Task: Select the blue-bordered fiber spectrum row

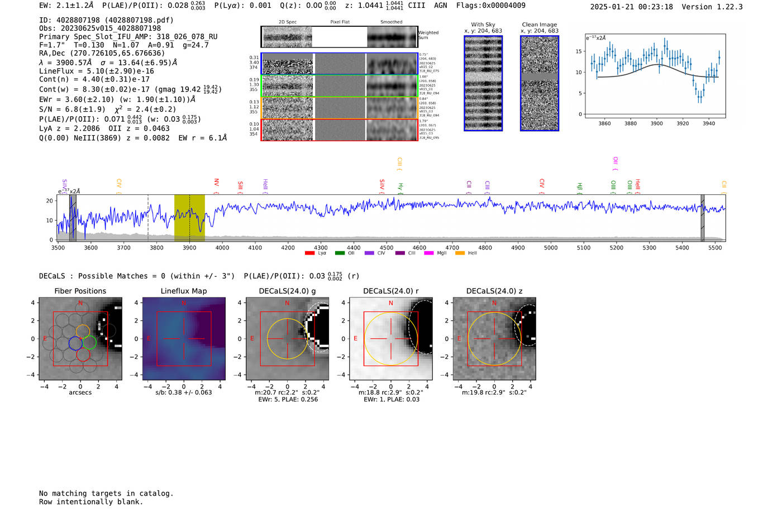Action: pos(340,64)
